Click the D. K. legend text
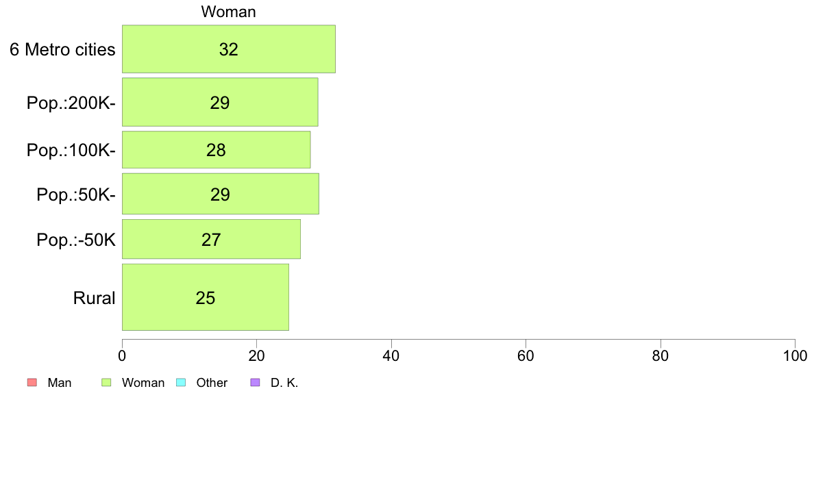Screen dimensions: 814x504 (x=284, y=383)
